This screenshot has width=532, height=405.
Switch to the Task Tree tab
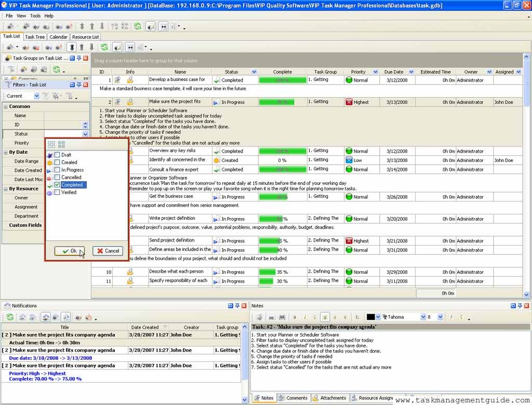pos(35,37)
